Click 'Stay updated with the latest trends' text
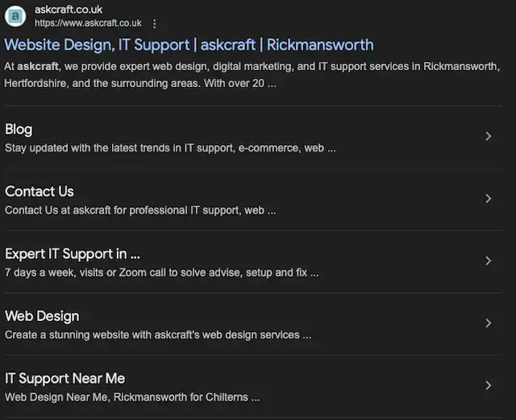The height and width of the screenshot is (420, 516). [170, 148]
